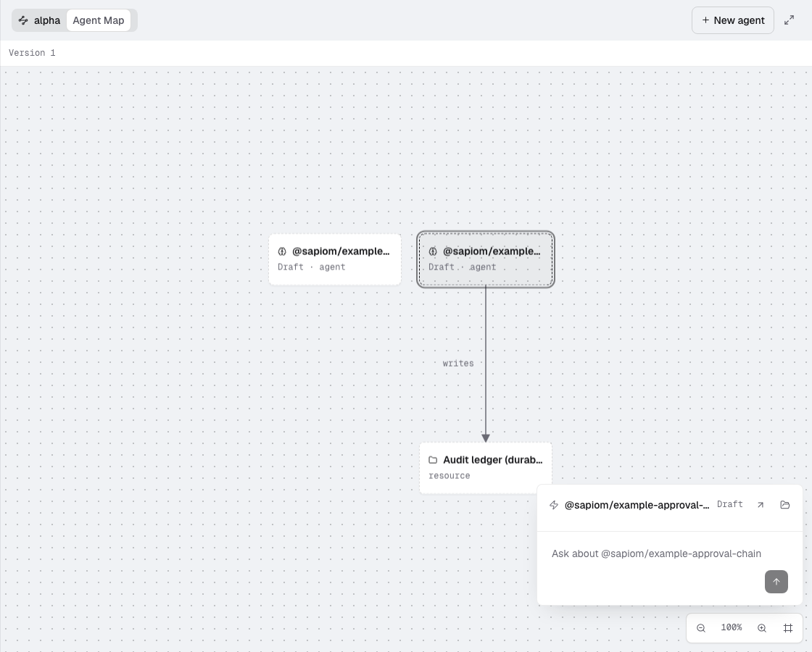Screen dimensions: 812x652
Task: Switch to the alpha tab
Action: 39,20
